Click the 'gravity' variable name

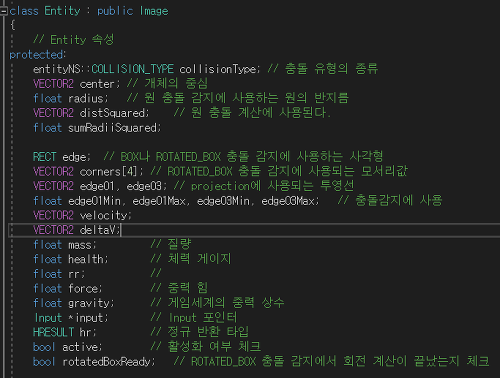click(89, 303)
